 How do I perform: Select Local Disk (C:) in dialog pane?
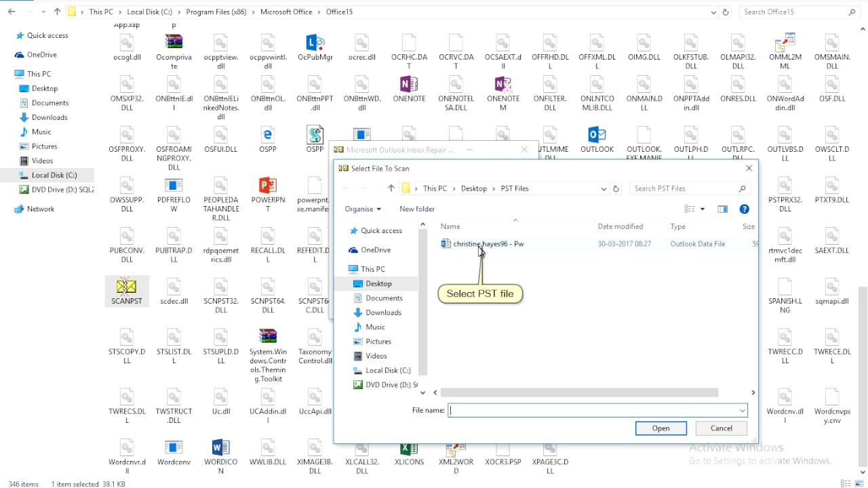(388, 370)
